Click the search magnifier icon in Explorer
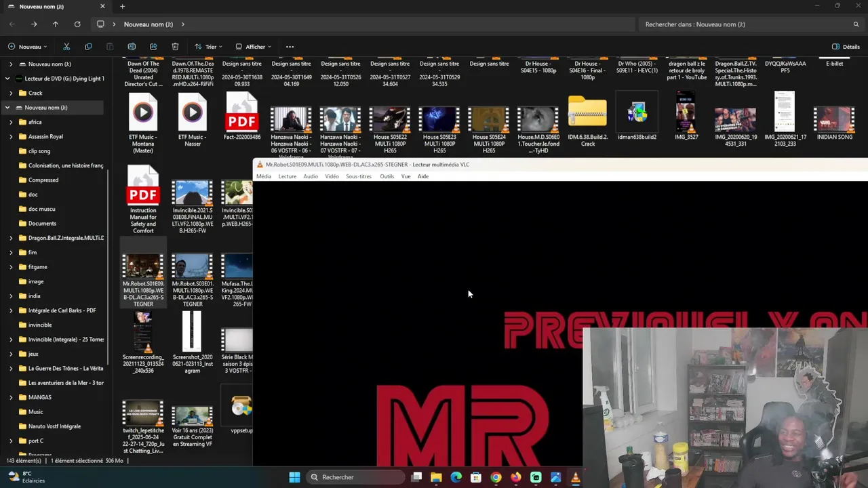 [856, 24]
